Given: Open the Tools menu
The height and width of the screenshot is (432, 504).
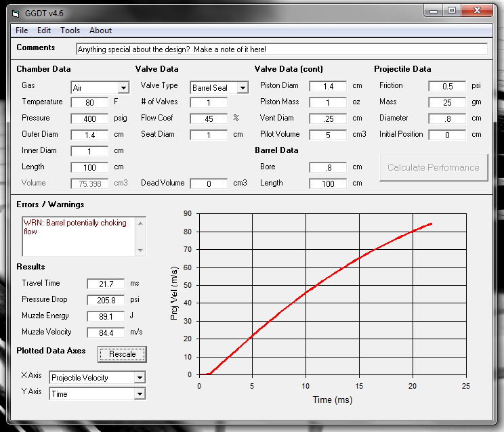Looking at the screenshot, I should (x=70, y=30).
